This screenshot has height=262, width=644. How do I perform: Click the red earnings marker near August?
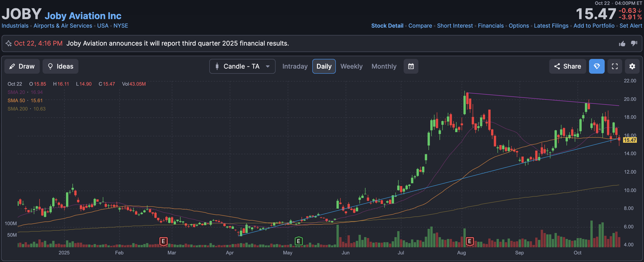click(x=469, y=241)
